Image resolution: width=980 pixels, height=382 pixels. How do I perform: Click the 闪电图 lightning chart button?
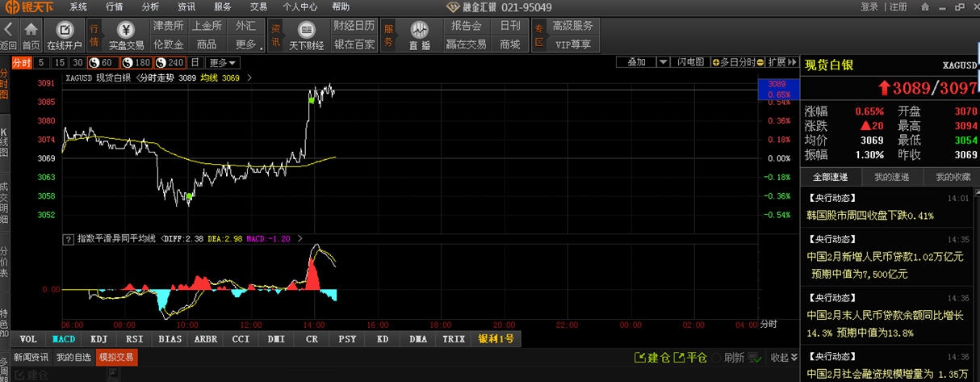[689, 62]
